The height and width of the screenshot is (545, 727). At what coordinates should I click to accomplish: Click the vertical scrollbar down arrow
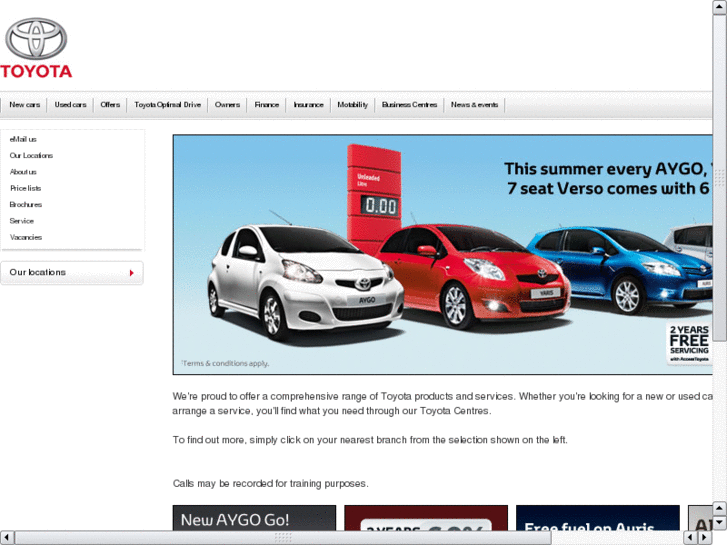tap(720, 523)
